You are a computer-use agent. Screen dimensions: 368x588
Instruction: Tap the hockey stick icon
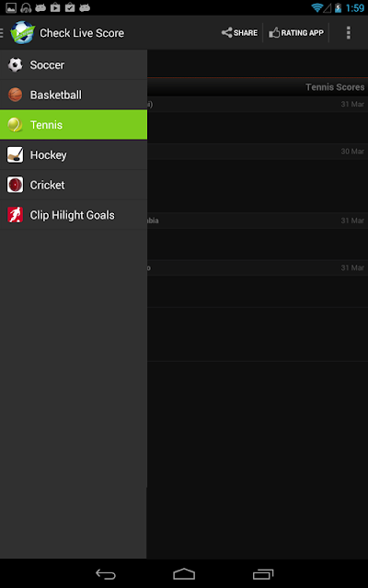click(x=15, y=155)
